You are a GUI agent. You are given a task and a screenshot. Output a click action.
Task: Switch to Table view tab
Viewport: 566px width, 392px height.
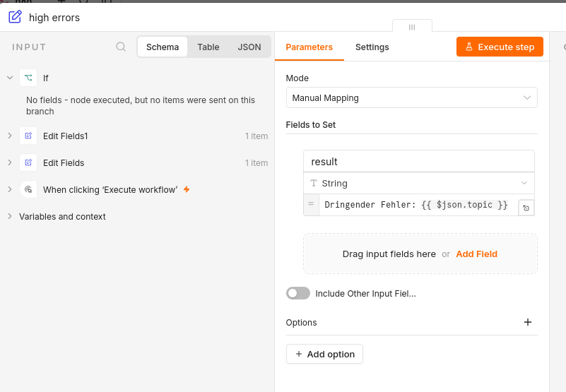tap(208, 47)
